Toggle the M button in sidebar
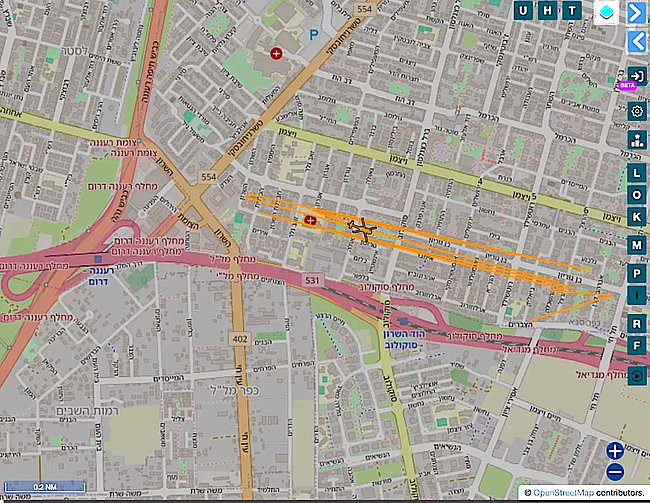The image size is (650, 503). pos(636,246)
